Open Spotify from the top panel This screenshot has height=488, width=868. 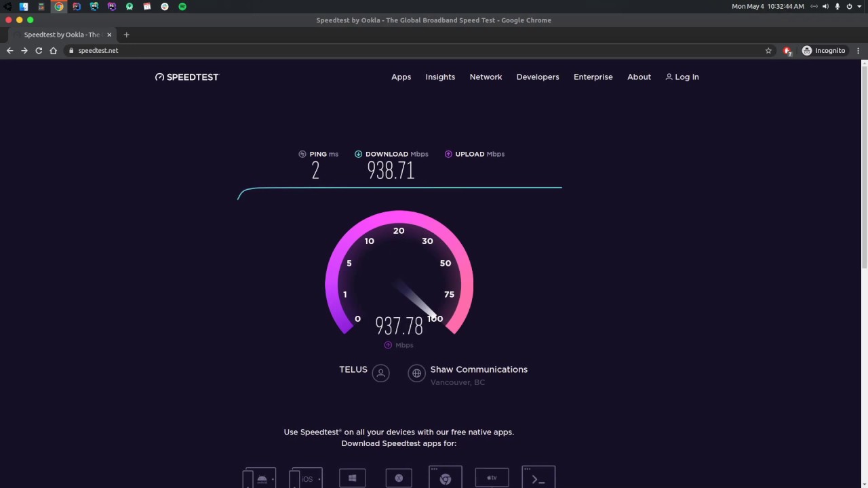point(182,7)
